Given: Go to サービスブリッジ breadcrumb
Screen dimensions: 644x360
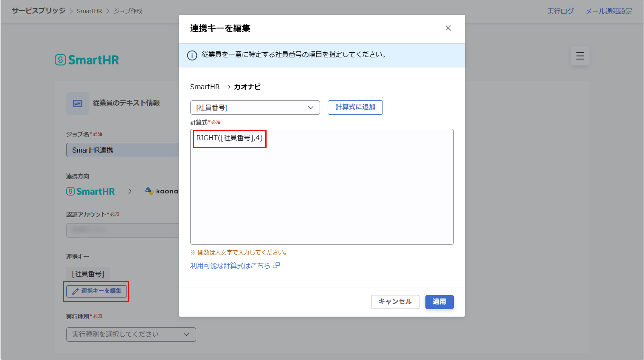Looking at the screenshot, I should tap(39, 11).
